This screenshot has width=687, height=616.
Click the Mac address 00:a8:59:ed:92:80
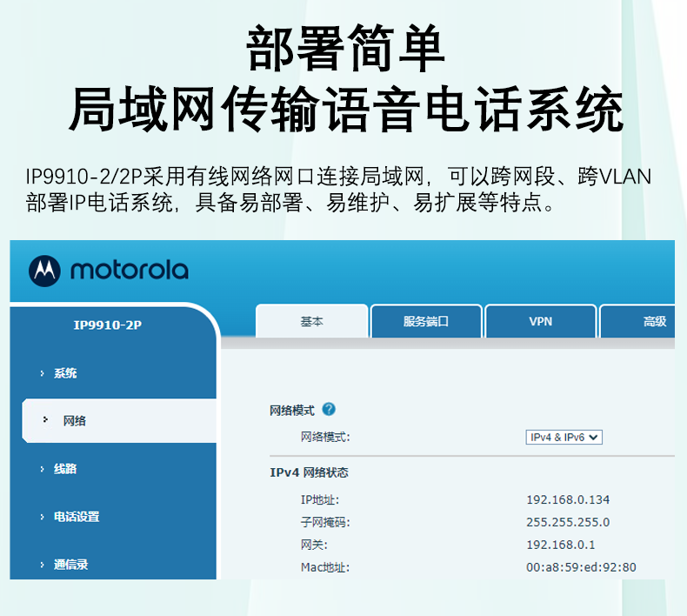(581, 568)
